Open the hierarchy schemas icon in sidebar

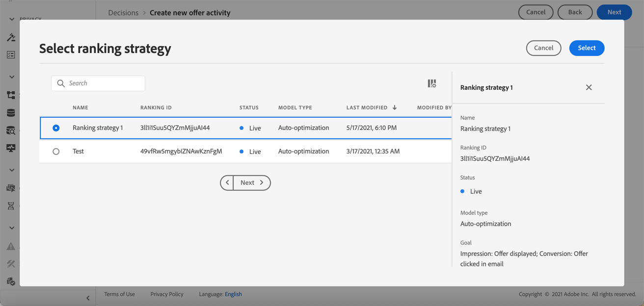click(11, 95)
